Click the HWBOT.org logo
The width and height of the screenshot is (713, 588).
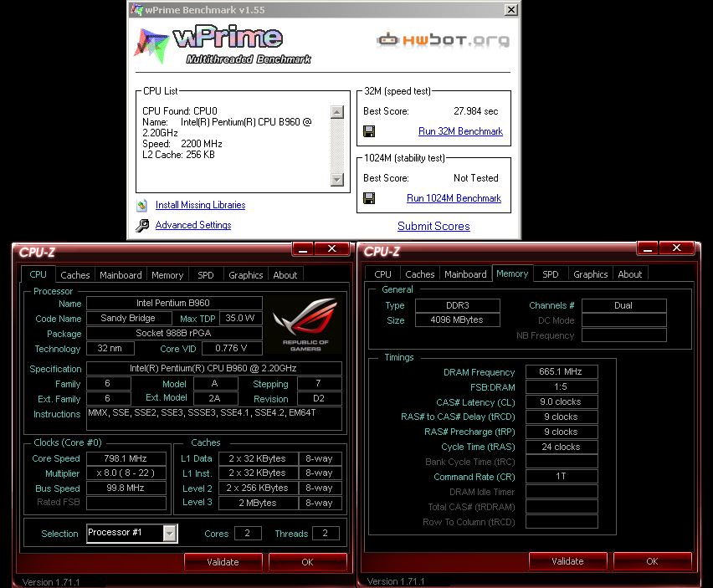coord(443,40)
